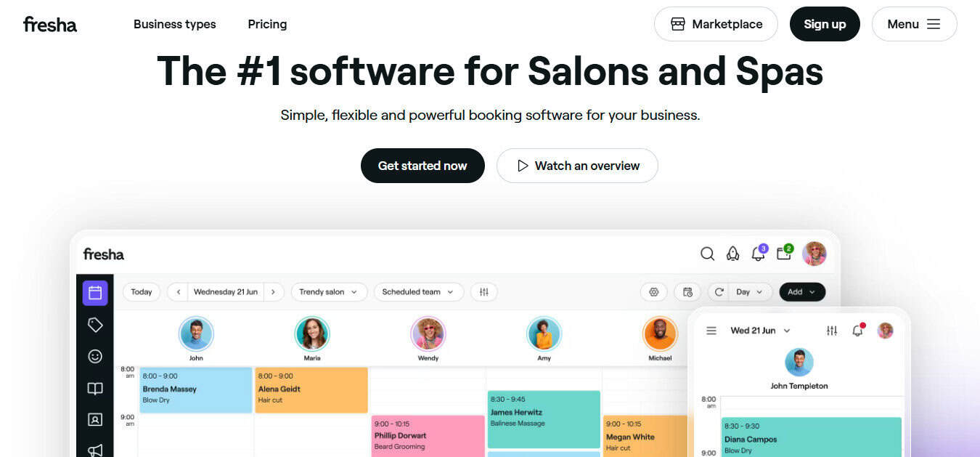The width and height of the screenshot is (980, 457).
Task: Select Michael's staff avatar
Action: click(x=660, y=334)
